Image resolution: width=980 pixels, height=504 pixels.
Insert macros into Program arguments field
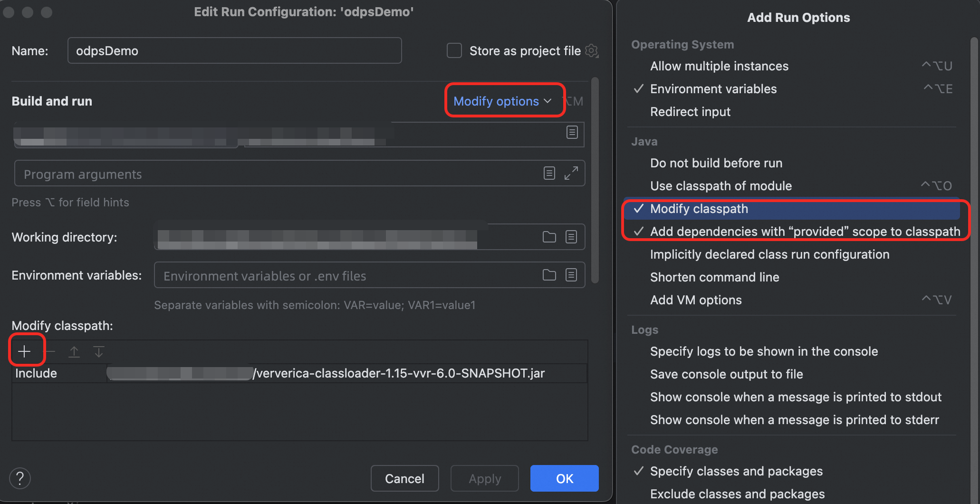pyautogui.click(x=549, y=173)
